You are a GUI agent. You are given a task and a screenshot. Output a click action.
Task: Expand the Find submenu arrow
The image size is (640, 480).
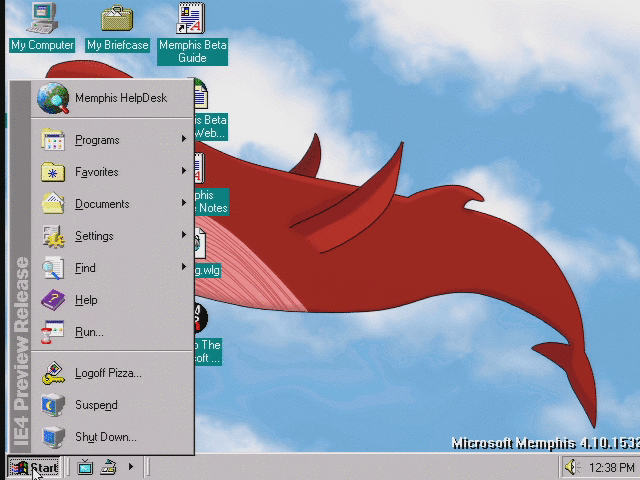[184, 267]
